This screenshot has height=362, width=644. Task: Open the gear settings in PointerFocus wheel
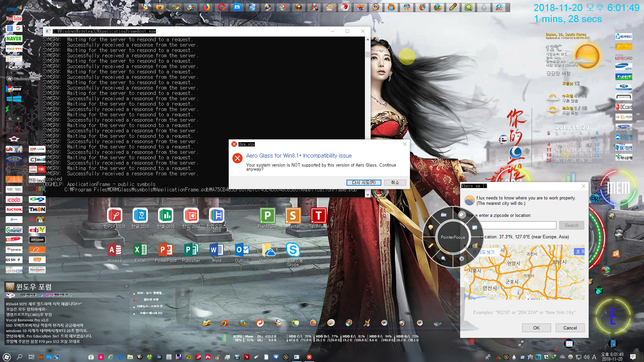point(462,258)
